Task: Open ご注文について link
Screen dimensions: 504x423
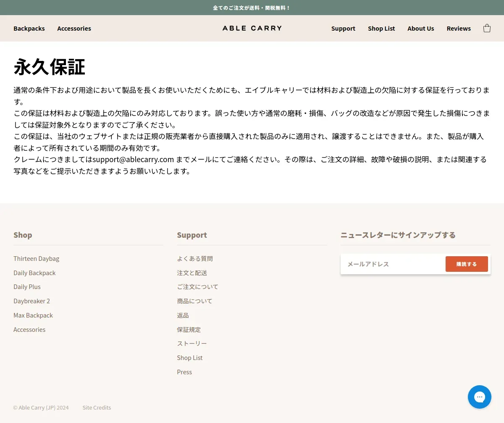Action: point(197,287)
